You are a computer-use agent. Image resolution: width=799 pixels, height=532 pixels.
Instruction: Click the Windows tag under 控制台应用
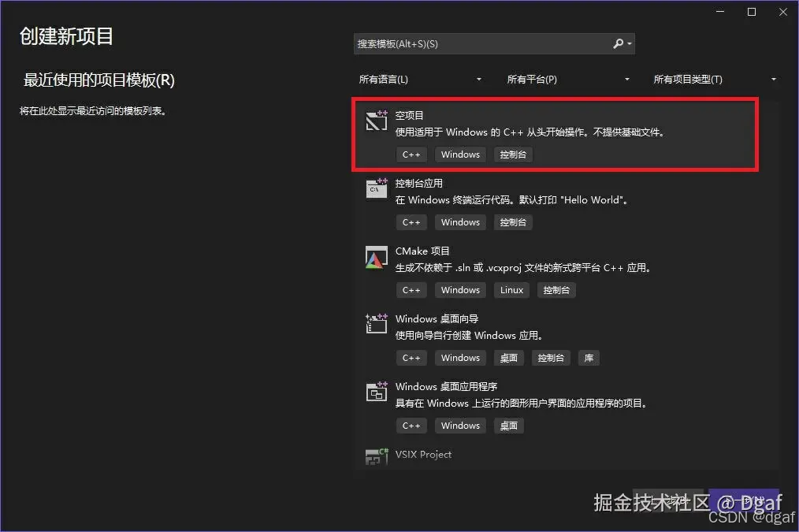(x=460, y=222)
